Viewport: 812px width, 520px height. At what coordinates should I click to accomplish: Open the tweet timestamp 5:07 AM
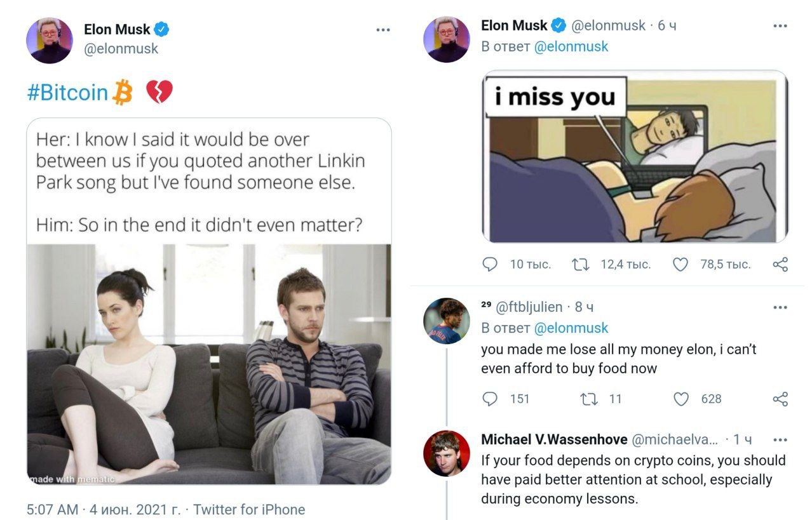coord(52,509)
